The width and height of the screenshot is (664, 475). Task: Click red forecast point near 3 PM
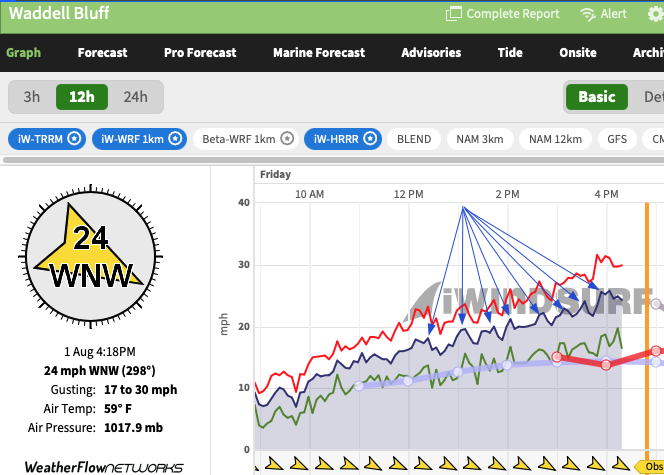coord(557,357)
